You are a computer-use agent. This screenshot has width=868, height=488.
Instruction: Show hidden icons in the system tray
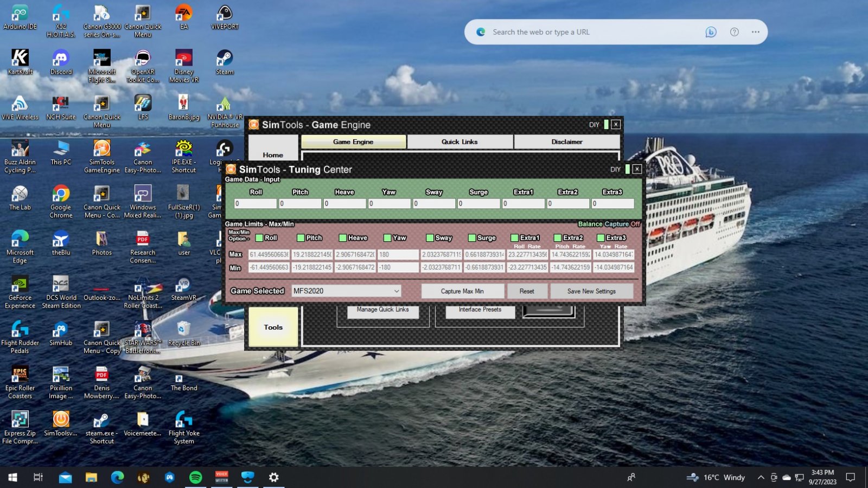click(761, 478)
